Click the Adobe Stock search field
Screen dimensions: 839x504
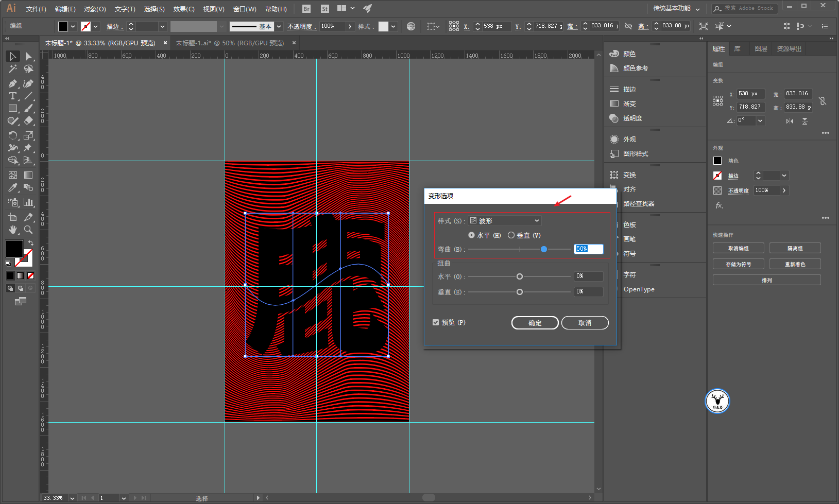(x=745, y=8)
